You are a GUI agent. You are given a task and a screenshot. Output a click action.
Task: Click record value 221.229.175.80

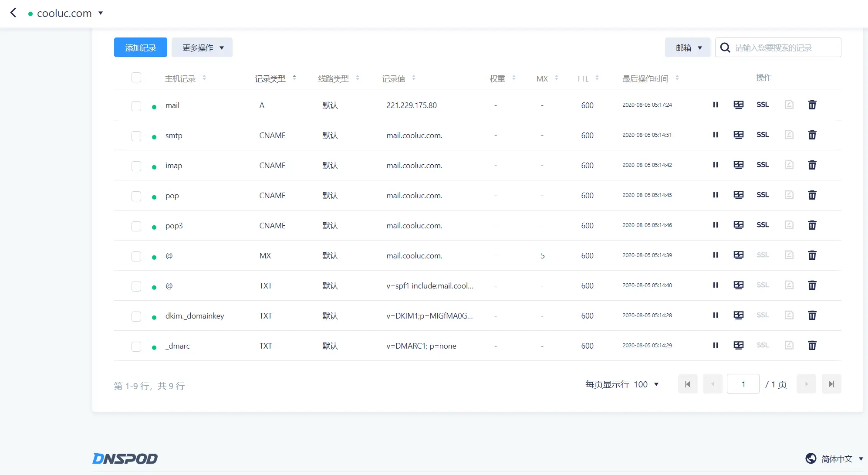coord(412,105)
